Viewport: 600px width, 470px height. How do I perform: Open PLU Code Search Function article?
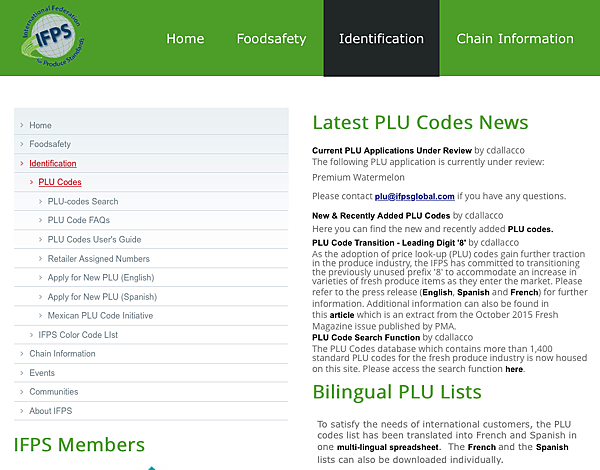coord(366,338)
